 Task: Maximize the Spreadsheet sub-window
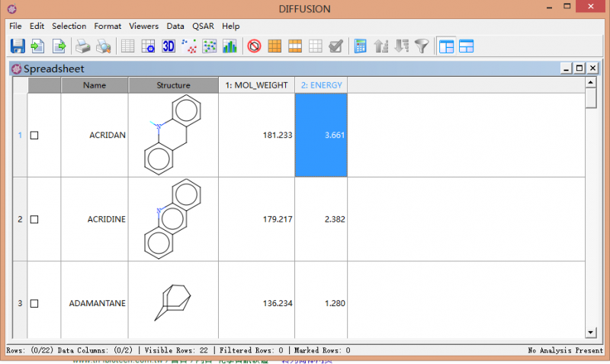point(579,69)
